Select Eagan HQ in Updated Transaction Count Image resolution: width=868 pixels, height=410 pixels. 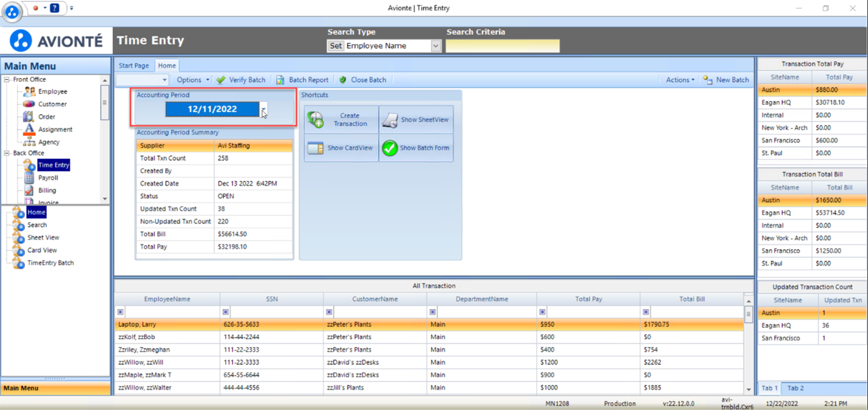(812, 326)
